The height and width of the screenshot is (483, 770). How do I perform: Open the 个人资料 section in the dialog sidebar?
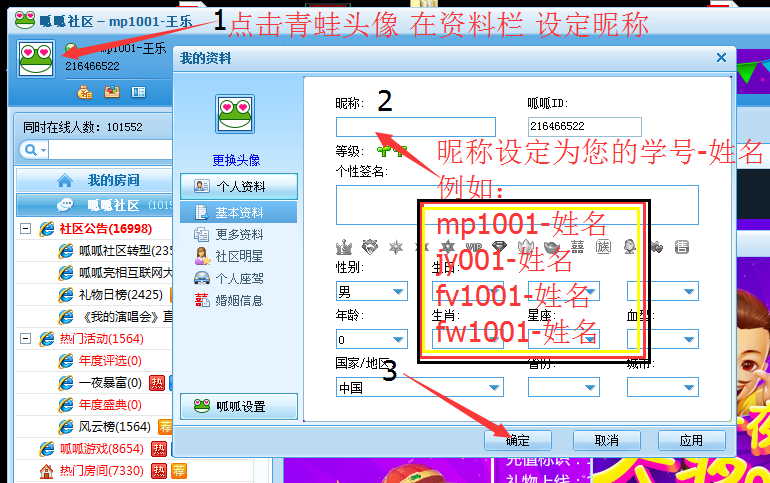(x=239, y=187)
